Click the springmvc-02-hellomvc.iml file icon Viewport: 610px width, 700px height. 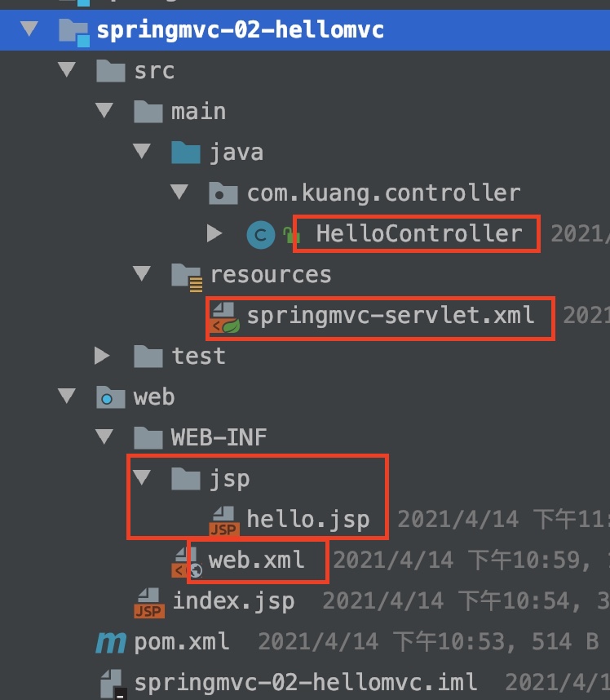(111, 682)
